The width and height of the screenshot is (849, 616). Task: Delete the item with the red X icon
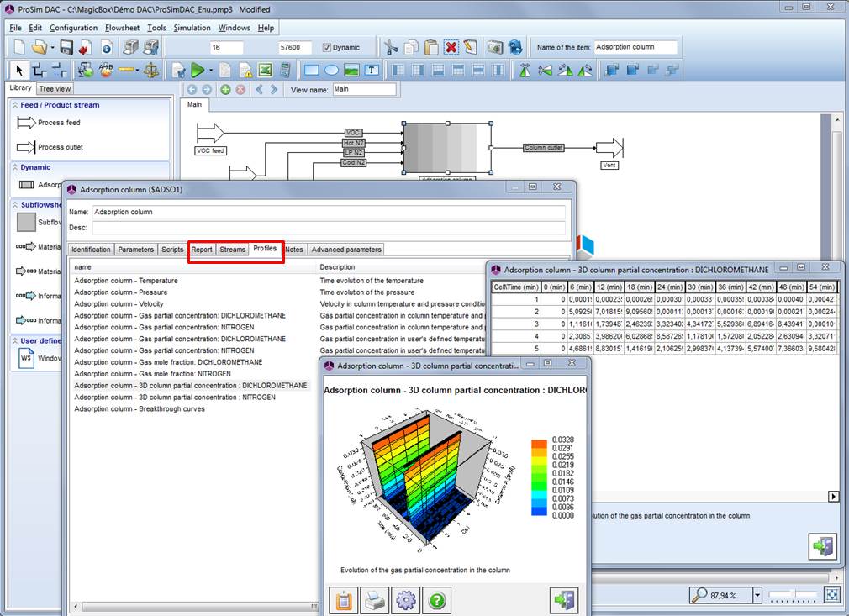tap(451, 48)
